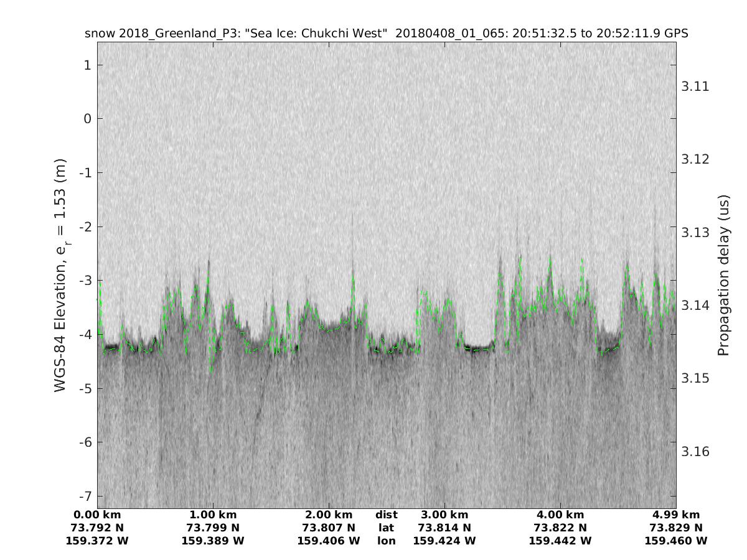Screen dimensions: 747x560
Task: Click the plot title text at top
Action: tap(386, 34)
